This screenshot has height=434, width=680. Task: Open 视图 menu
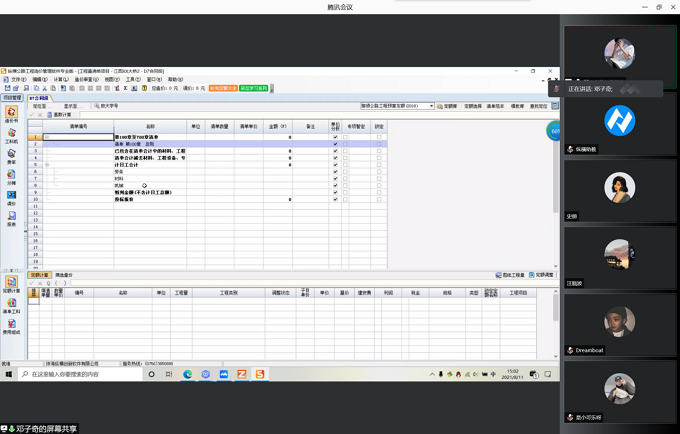(x=112, y=79)
